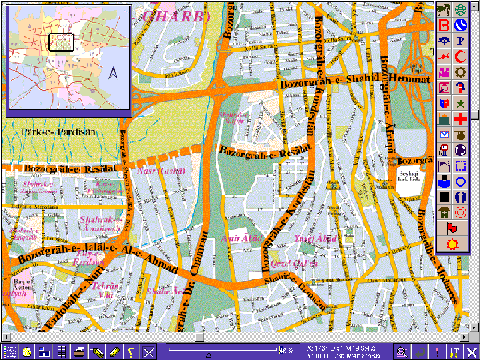Select the blue and red shield icon
This screenshot has height=360, width=480.
click(x=444, y=103)
